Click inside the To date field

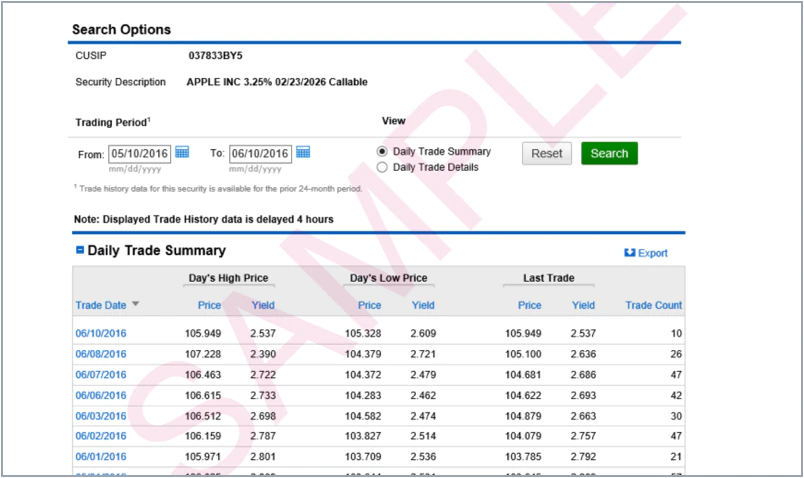click(260, 154)
